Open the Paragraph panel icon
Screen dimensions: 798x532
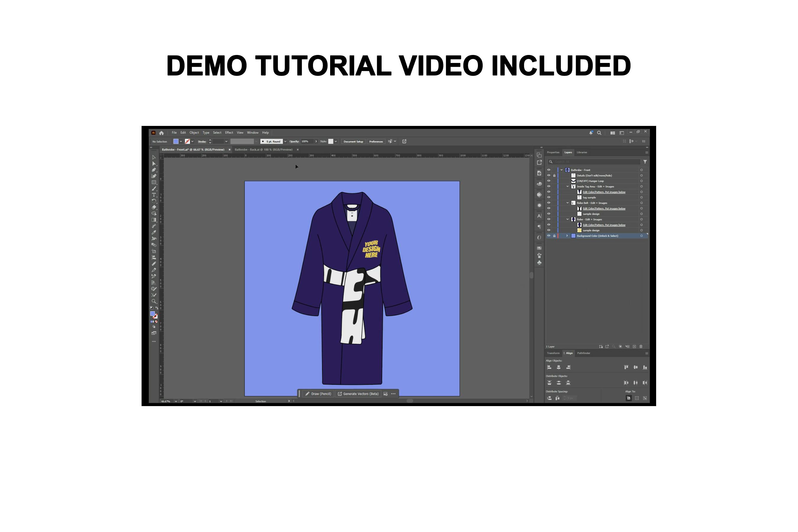pyautogui.click(x=539, y=227)
